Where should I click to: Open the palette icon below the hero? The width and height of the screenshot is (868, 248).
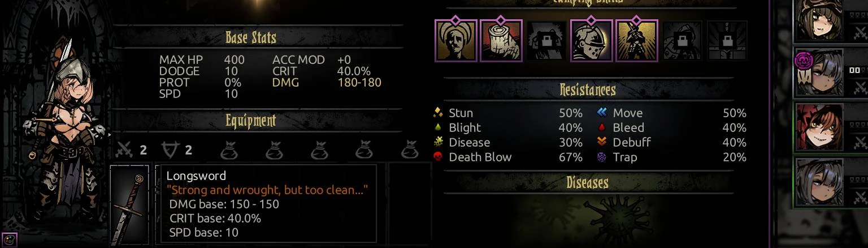pyautogui.click(x=10, y=240)
